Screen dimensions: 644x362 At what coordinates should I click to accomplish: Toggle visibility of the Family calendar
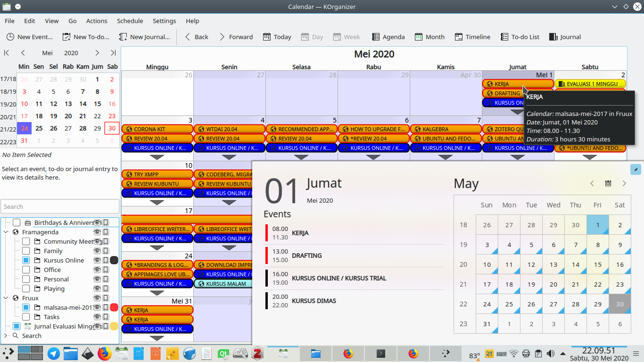tap(97, 251)
